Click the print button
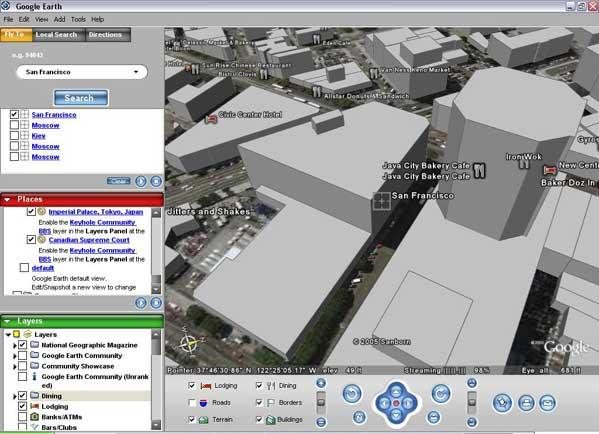The image size is (599, 434). [526, 403]
